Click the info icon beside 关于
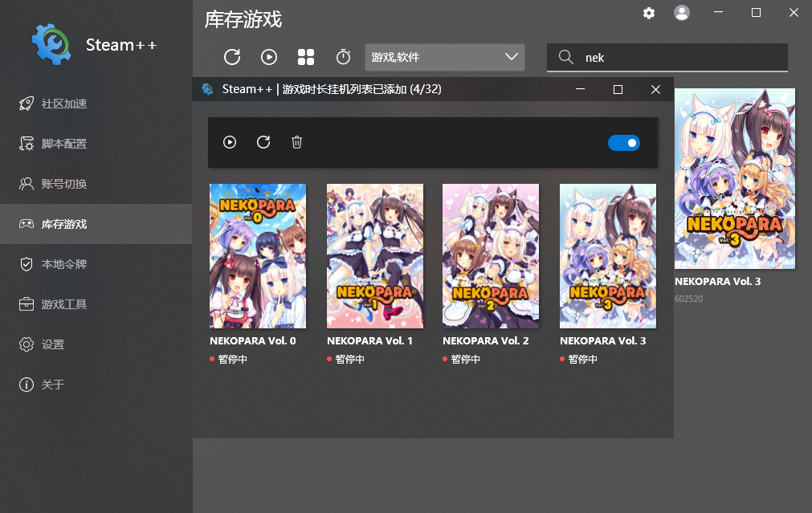Screen dimensions: 812x513 [x=27, y=385]
